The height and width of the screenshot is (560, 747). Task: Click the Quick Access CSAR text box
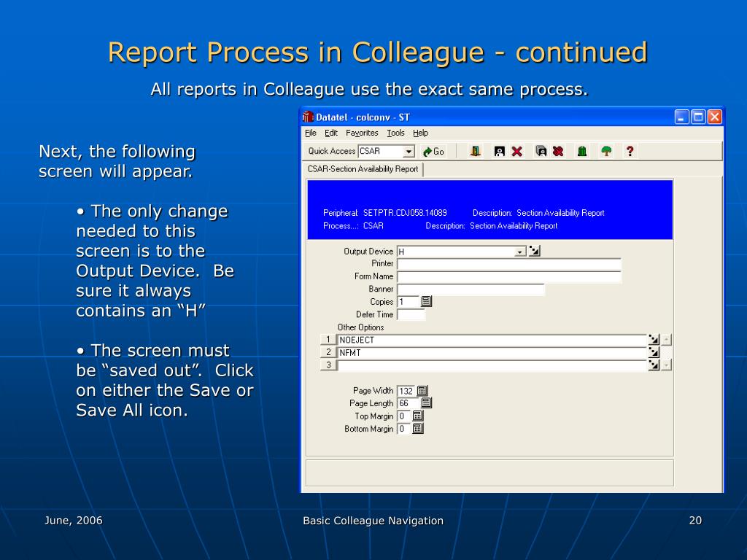(x=381, y=152)
